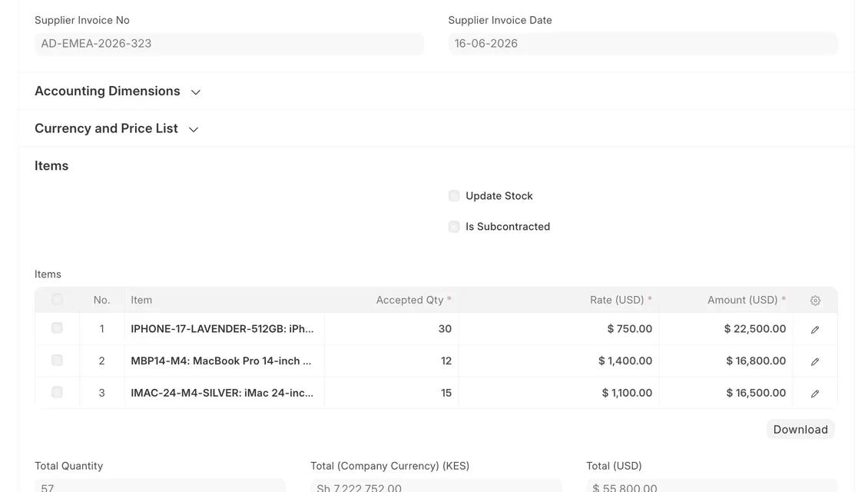Click accepted quantity 15 in row 3

tap(392, 394)
